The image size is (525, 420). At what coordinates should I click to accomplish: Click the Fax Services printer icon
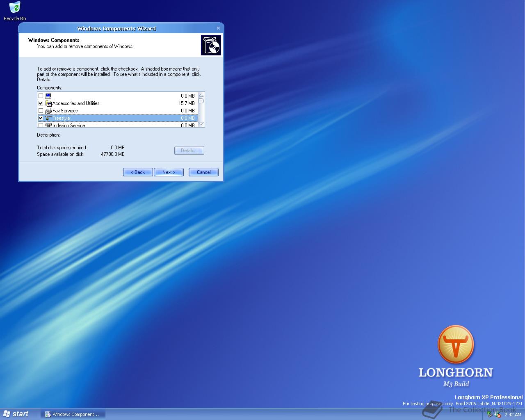[x=48, y=111]
